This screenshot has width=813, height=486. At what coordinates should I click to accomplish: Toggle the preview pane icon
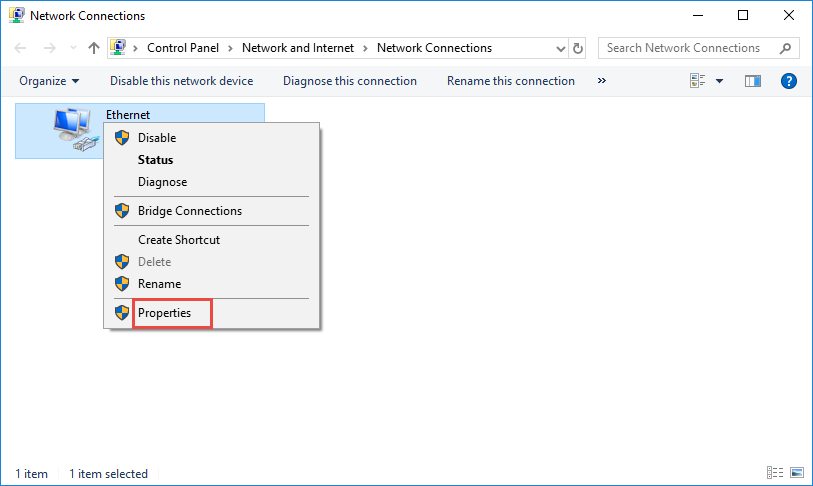click(753, 81)
